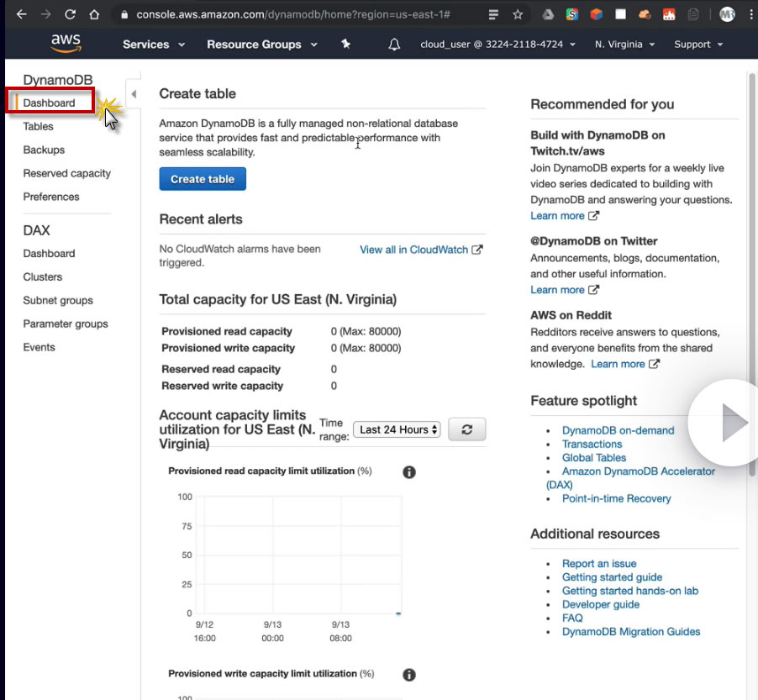Click the browser back arrow
Screen dimensions: 758x700
click(21, 14)
